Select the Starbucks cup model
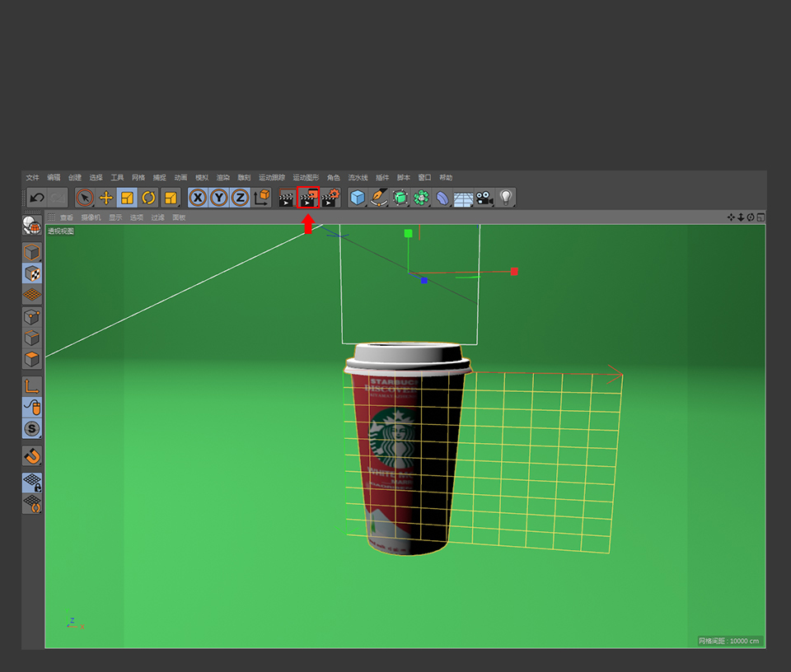The height and width of the screenshot is (672, 791). pyautogui.click(x=408, y=449)
